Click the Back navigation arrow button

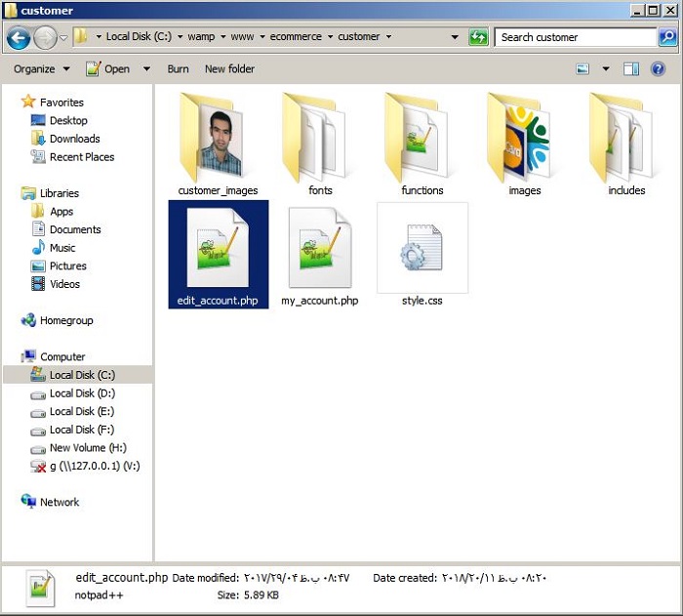click(19, 38)
